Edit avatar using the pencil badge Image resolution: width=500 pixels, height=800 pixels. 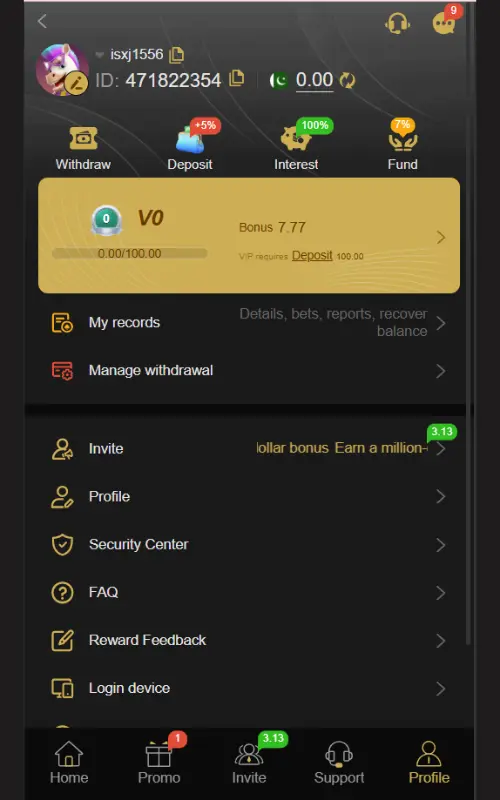[77, 83]
